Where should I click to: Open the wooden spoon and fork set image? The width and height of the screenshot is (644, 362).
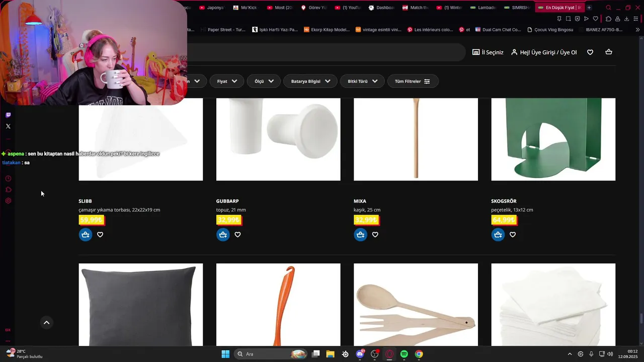point(416,305)
